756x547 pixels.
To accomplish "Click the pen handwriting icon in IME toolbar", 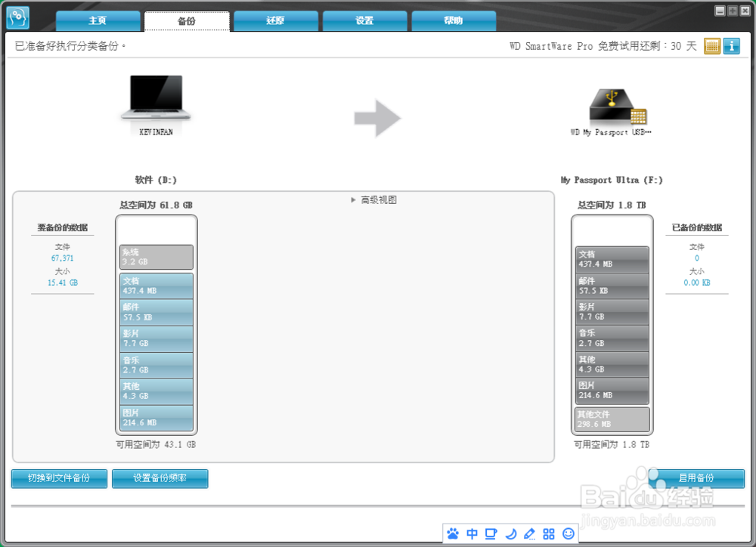I will coord(529,533).
